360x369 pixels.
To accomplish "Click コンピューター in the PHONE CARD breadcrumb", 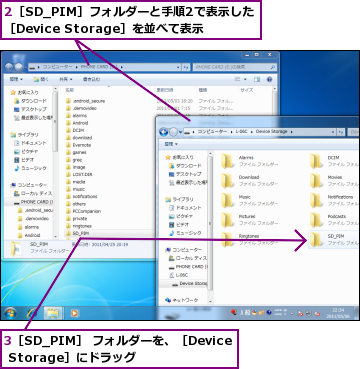I will 57,67.
